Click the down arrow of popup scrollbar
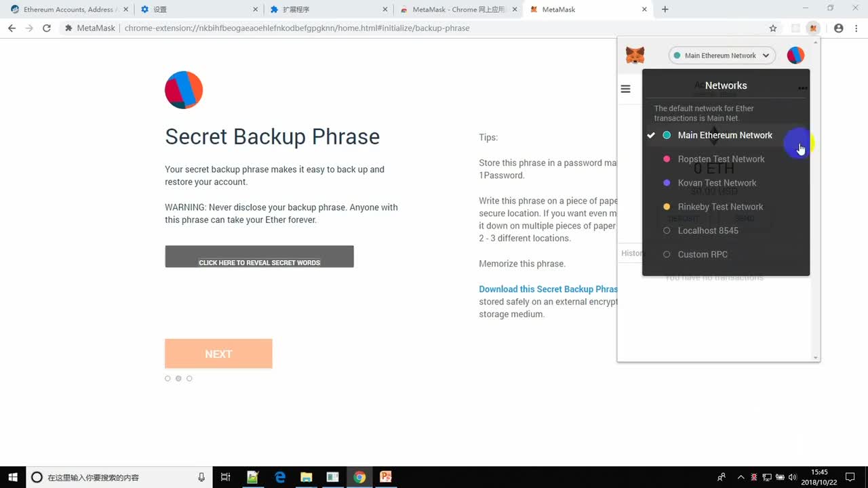Screen dimensions: 868x488 tap(816, 357)
